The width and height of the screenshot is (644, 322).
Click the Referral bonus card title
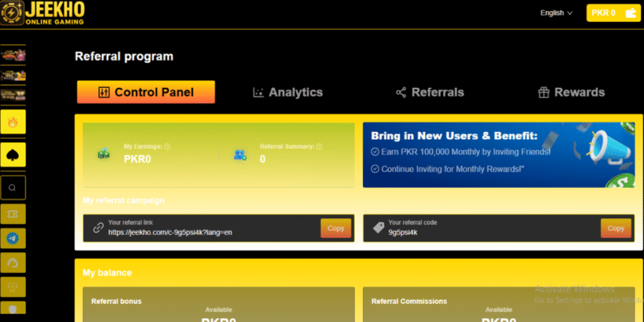click(x=116, y=301)
